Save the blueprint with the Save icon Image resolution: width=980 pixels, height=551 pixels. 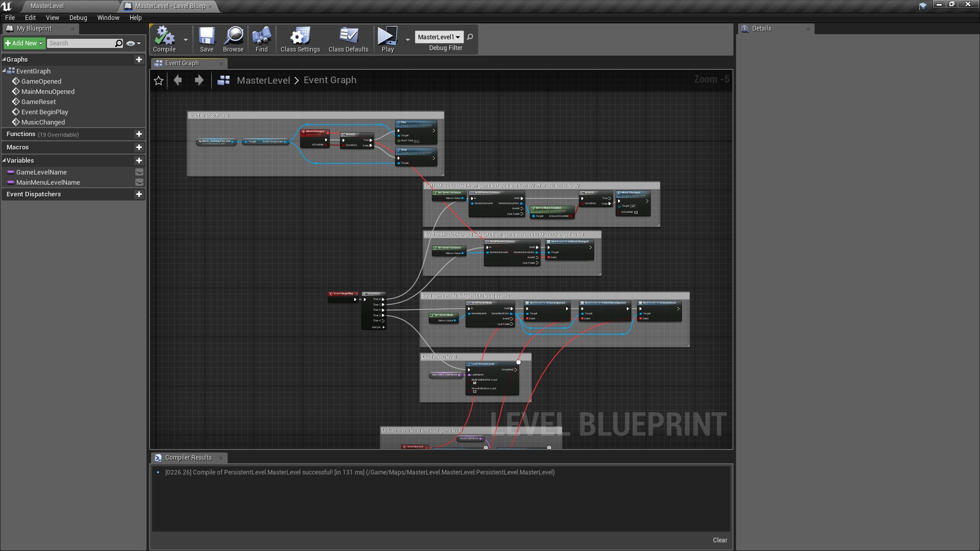pos(206,36)
